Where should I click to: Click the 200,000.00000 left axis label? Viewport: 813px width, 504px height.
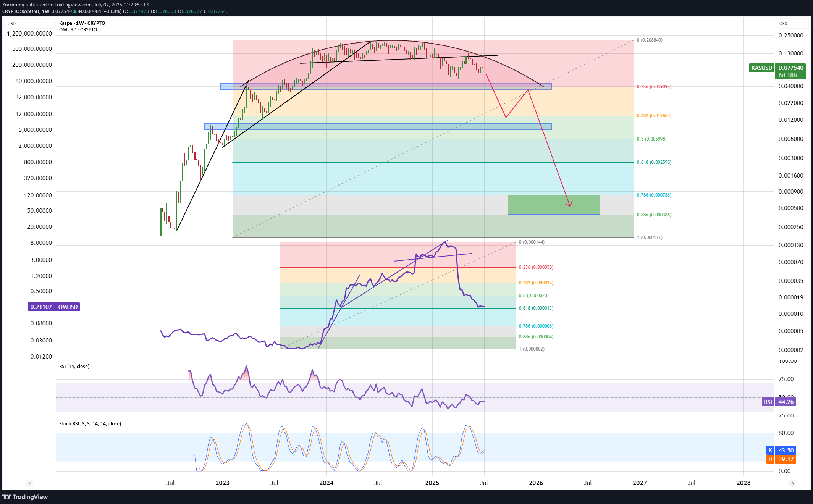[x=32, y=65]
